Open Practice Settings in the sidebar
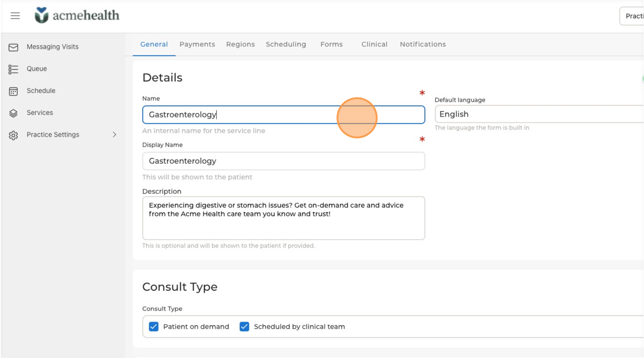This screenshot has width=644, height=358. point(53,135)
